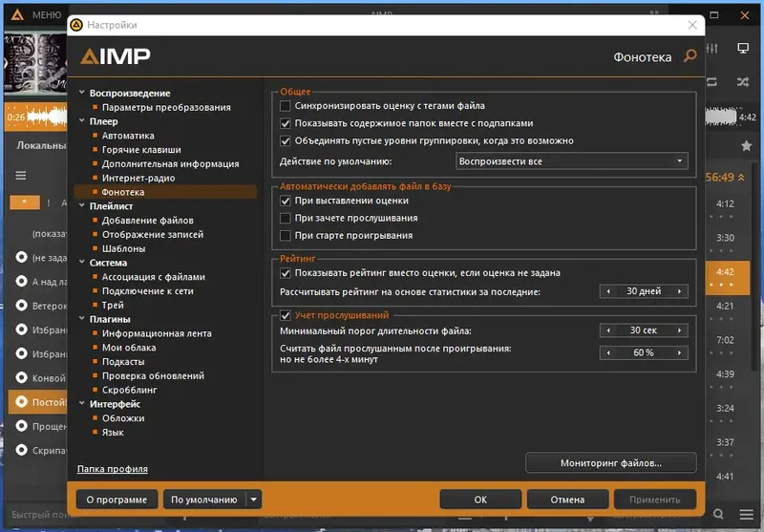This screenshot has height=532, width=764.
Task: Open the equalizer icon in main AIMP window
Action: pos(712,48)
